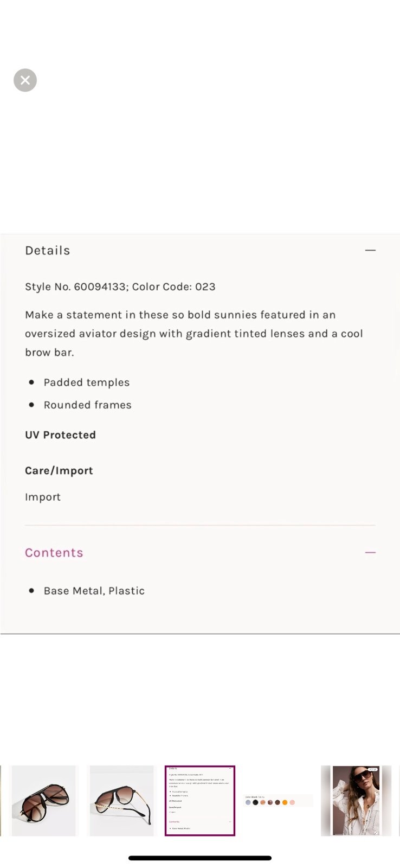
Task: Tap the UV Protected label
Action: click(60, 435)
